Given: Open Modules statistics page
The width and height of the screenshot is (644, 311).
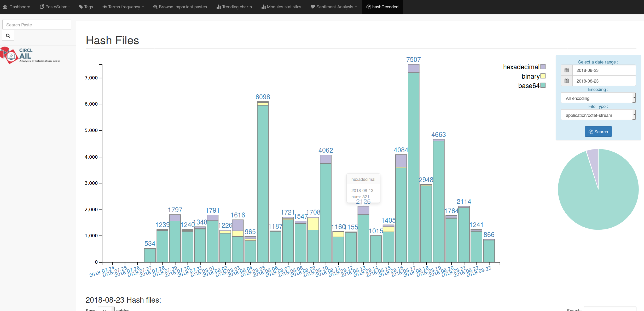Looking at the screenshot, I should click(281, 7).
